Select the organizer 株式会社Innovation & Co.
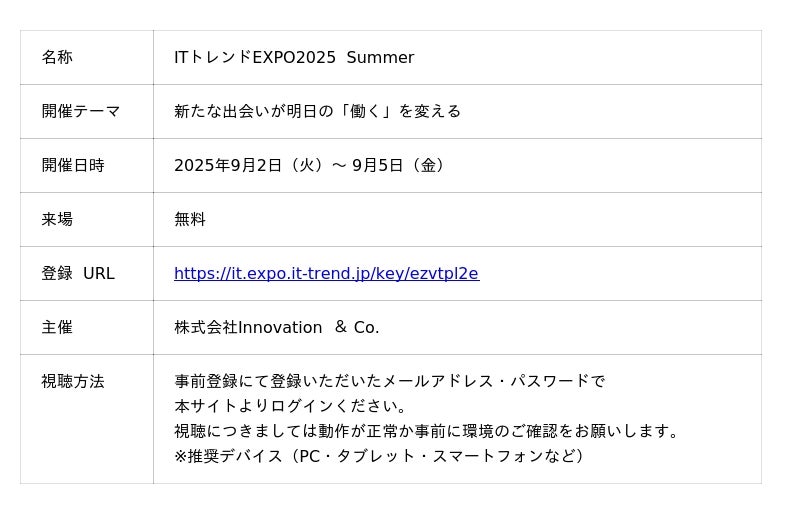Screen dimensions: 800x514 click(x=277, y=328)
